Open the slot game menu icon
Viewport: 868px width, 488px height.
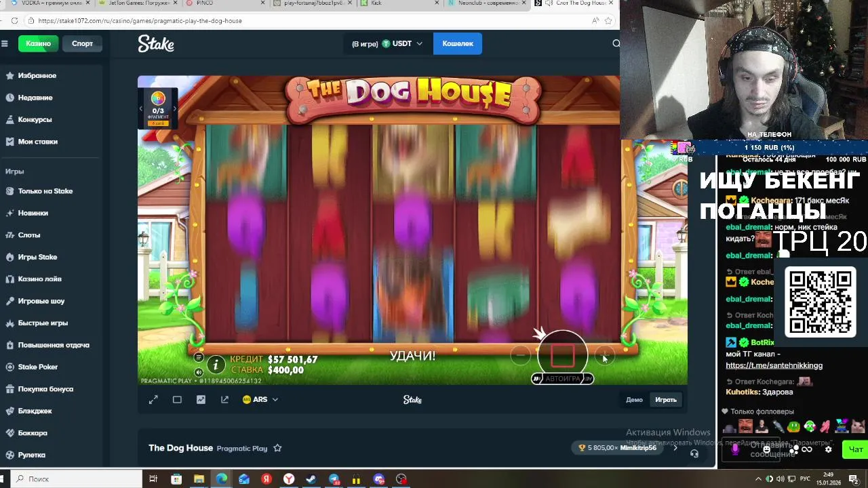pyautogui.click(x=199, y=357)
